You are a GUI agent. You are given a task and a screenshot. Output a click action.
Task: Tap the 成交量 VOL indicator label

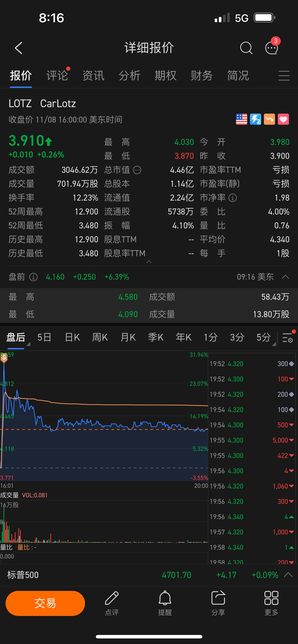24,495
